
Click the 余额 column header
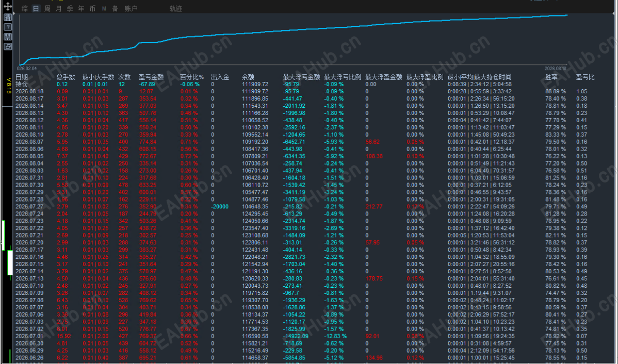click(x=248, y=77)
